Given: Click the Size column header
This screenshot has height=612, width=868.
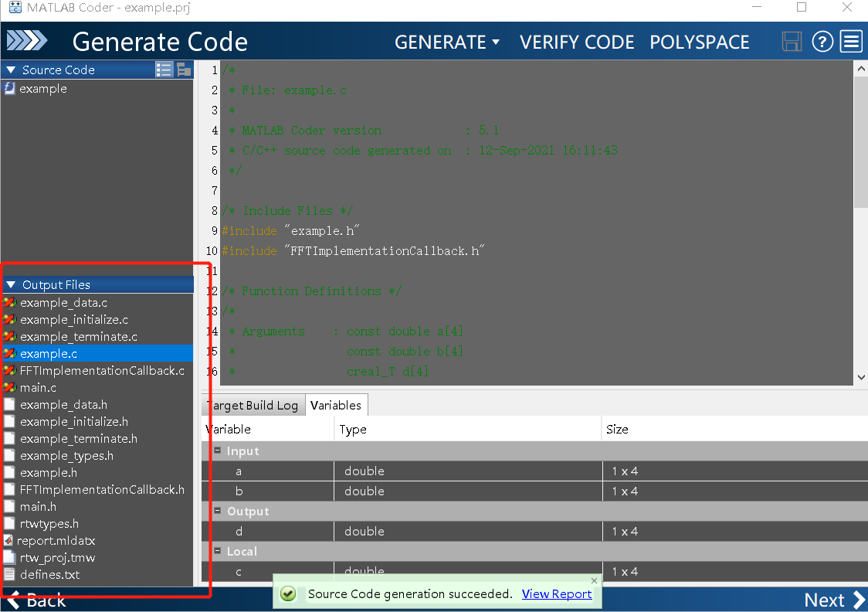Looking at the screenshot, I should pyautogui.click(x=734, y=429).
